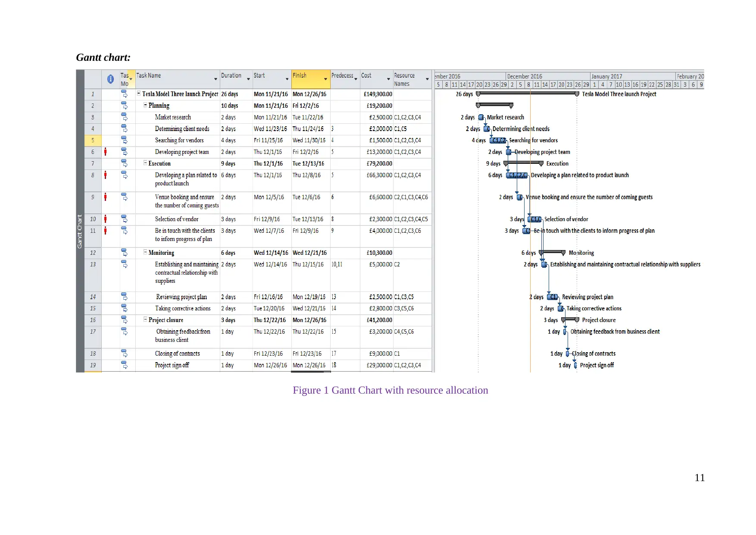
Task: Click task mode icon for Determining client needs
Action: tap(124, 129)
